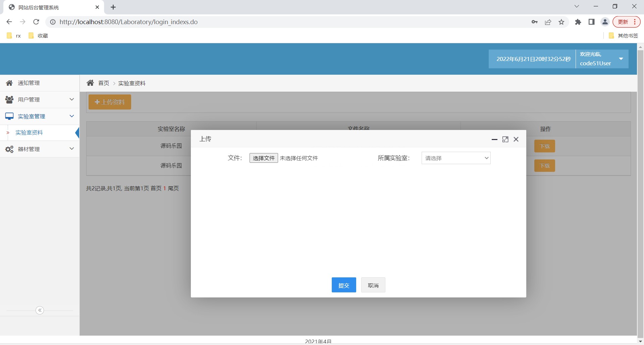The height and width of the screenshot is (345, 644).
Task: Open the 通知管理 menu item
Action: (40, 83)
